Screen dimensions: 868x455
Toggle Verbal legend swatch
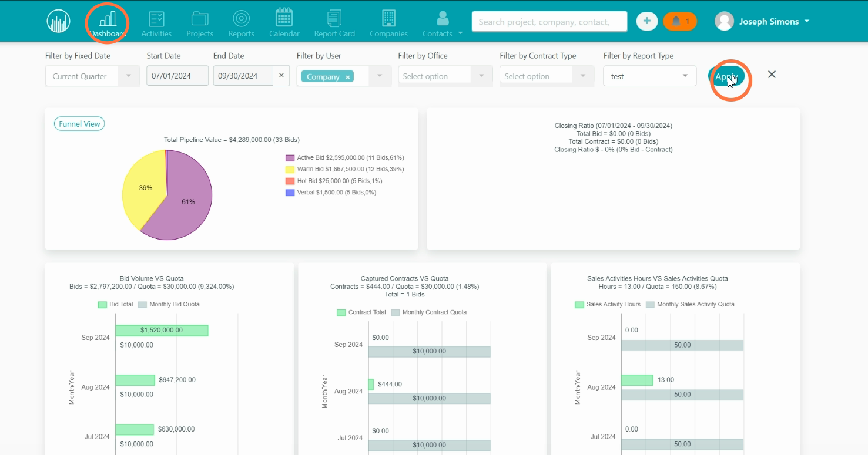click(x=290, y=193)
